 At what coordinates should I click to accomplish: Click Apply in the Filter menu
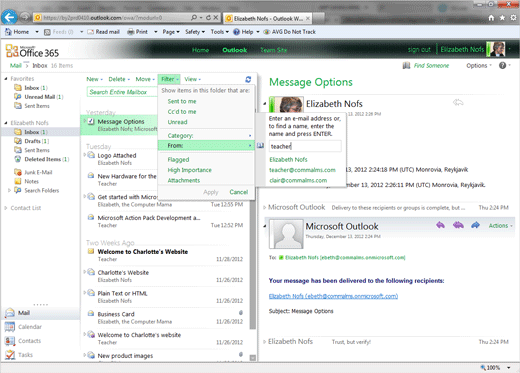coord(211,192)
